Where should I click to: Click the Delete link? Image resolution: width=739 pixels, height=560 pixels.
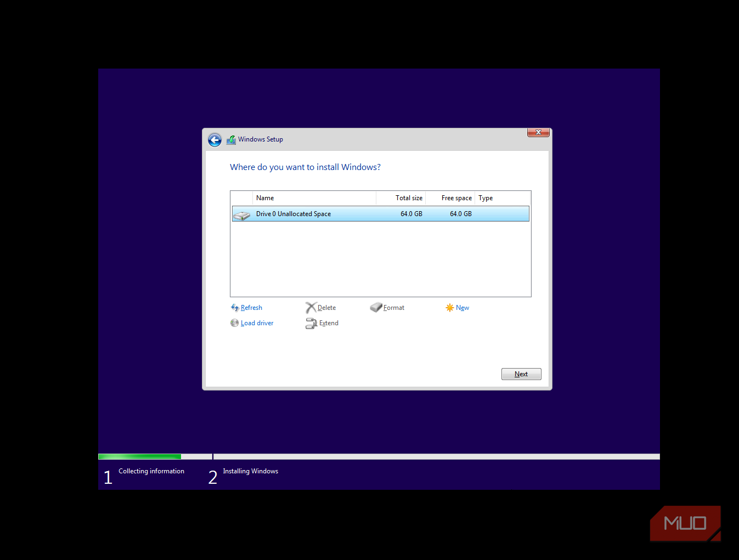coord(326,308)
